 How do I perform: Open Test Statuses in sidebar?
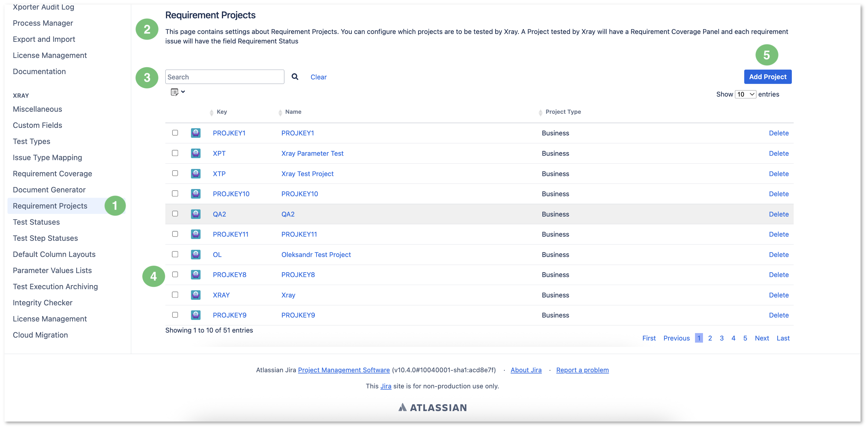tap(36, 222)
